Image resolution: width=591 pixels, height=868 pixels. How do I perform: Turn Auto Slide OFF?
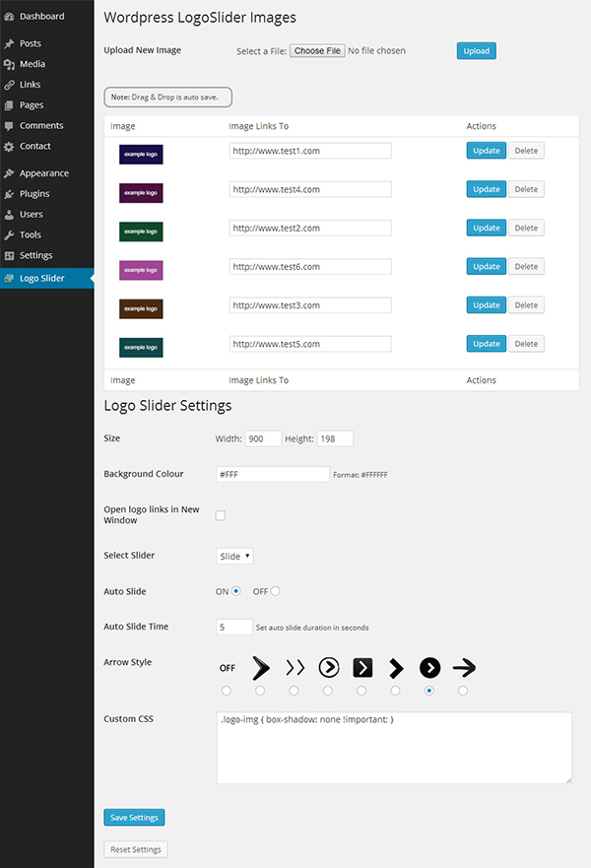coord(275,591)
